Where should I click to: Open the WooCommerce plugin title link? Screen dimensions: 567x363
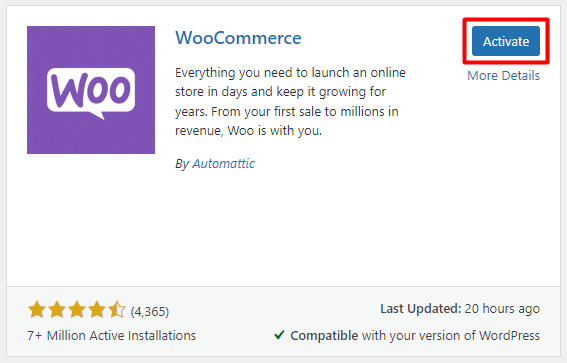[x=238, y=38]
